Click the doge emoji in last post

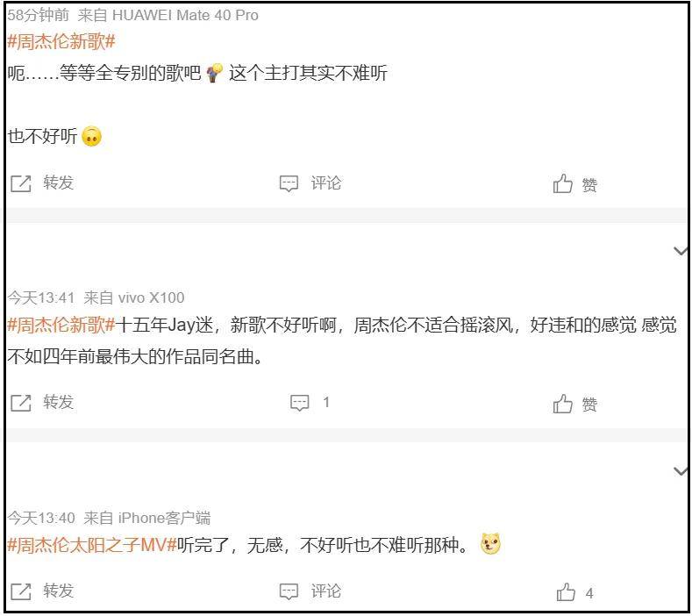(x=491, y=545)
